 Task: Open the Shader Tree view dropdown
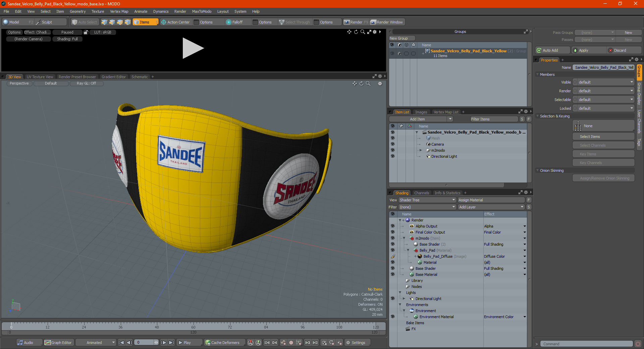[427, 200]
